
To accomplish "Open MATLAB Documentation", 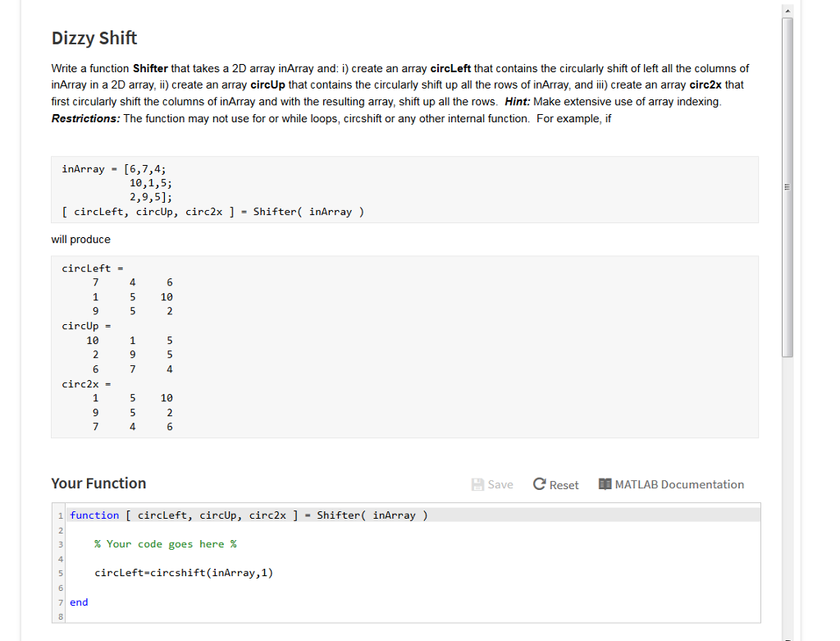I will [x=671, y=484].
